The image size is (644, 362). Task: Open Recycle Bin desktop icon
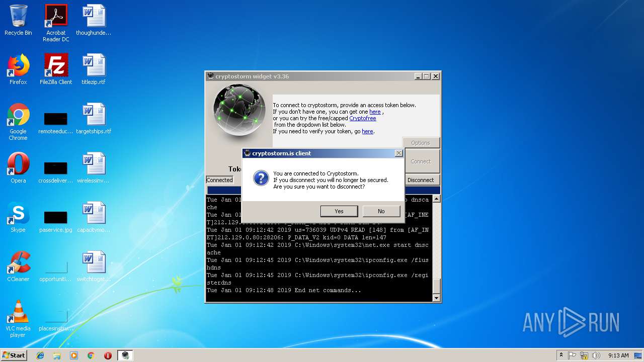pyautogui.click(x=18, y=20)
